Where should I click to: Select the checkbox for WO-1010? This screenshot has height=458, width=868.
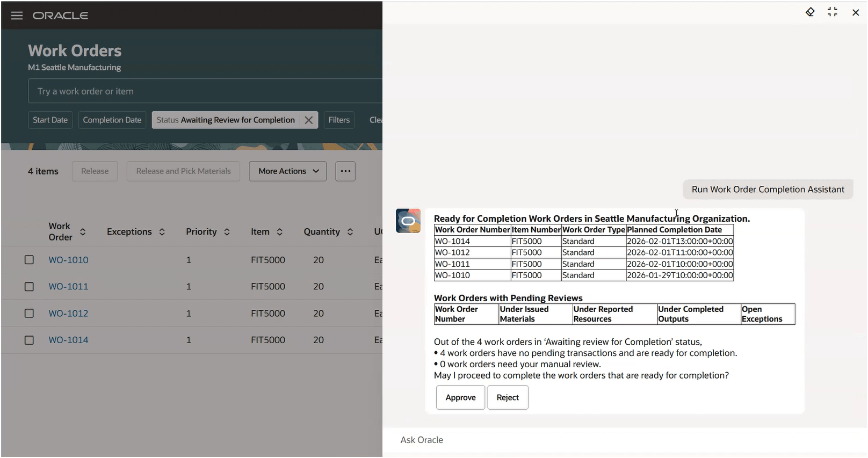[x=29, y=260]
